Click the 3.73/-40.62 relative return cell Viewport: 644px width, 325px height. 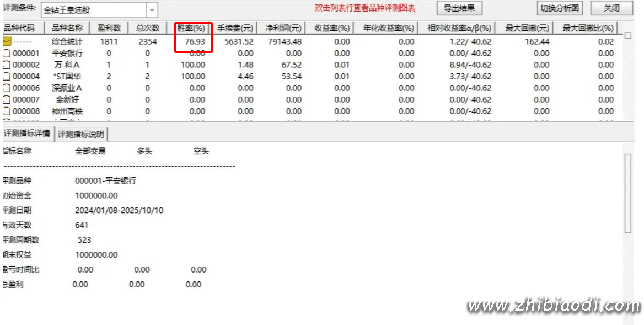470,77
